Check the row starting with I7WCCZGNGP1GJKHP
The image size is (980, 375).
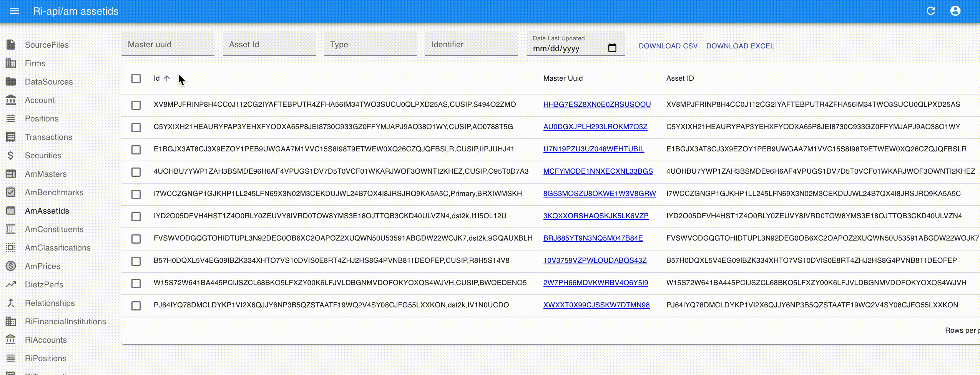(136, 194)
